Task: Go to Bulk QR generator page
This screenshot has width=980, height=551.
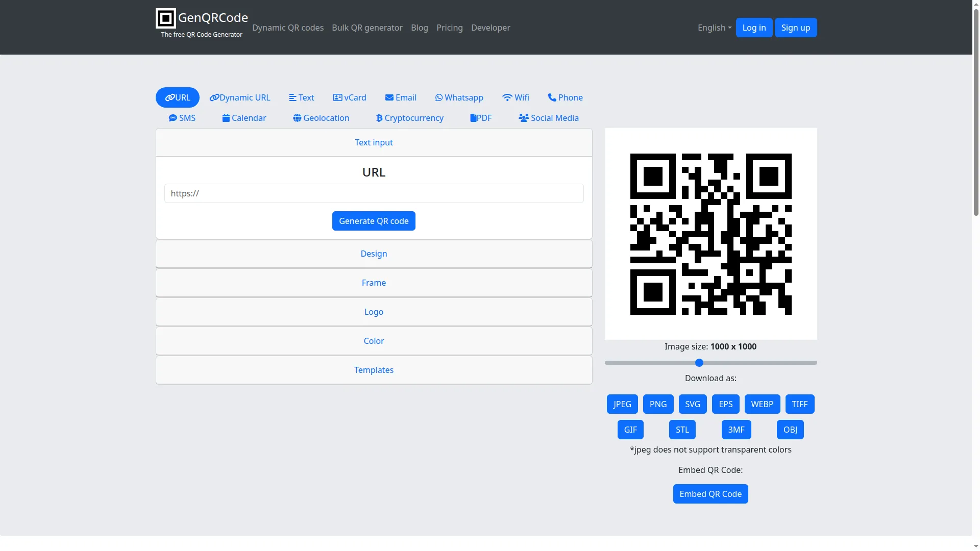Action: point(367,28)
